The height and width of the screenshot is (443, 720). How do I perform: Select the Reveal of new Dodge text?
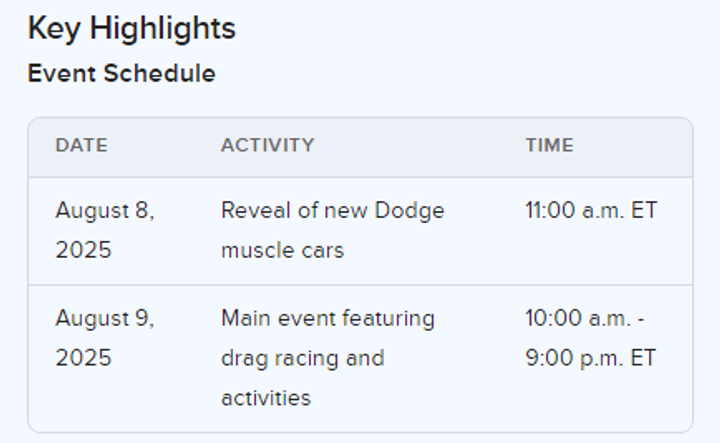click(333, 211)
